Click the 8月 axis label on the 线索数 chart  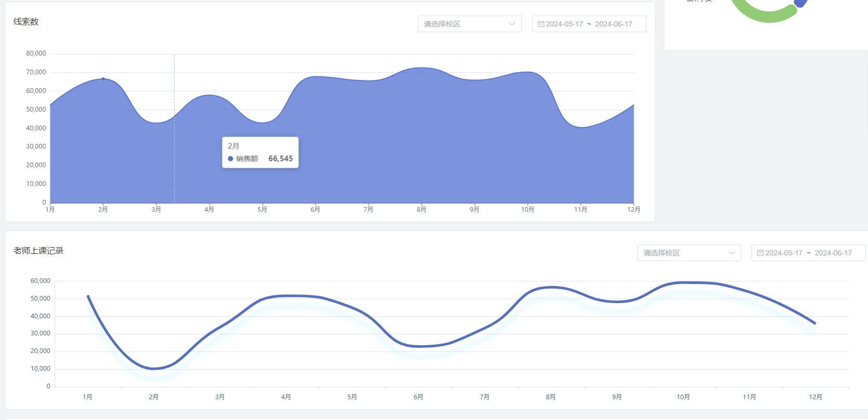[422, 210]
